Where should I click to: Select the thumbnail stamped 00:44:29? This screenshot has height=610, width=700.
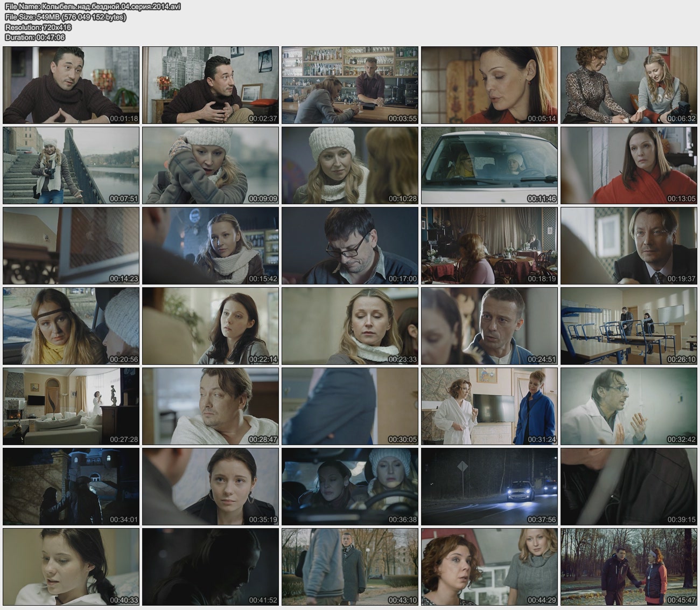point(489,567)
